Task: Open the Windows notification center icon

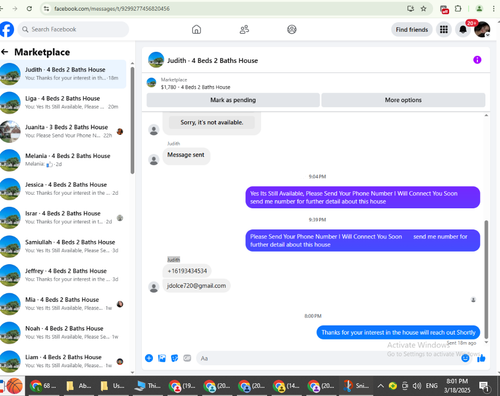Action: (x=484, y=386)
